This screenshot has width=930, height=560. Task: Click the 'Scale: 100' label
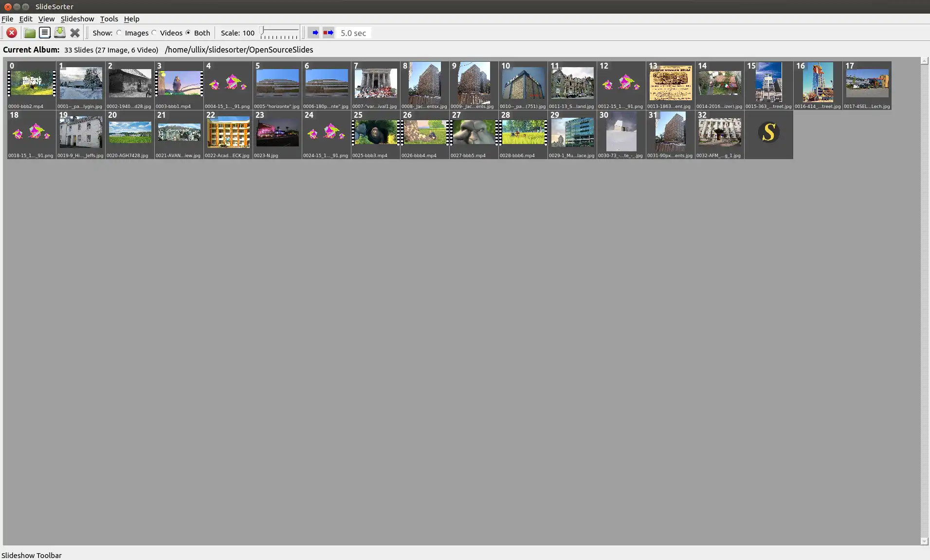(237, 33)
